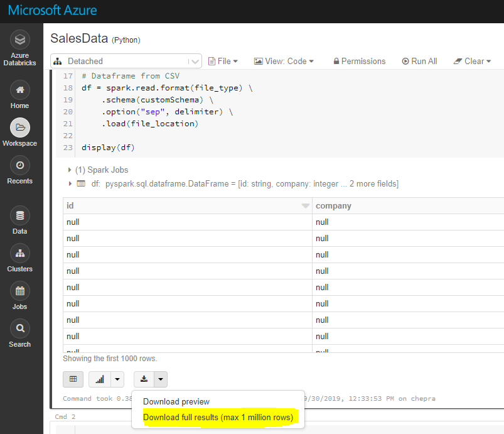Click code line 18 spark.read.format

tap(167, 88)
